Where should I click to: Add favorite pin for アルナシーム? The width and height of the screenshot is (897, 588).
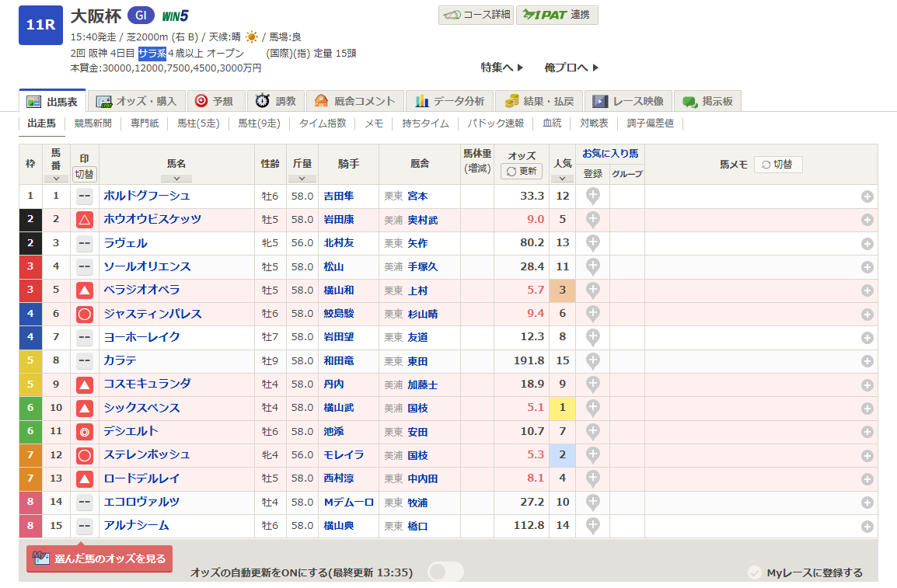click(x=592, y=526)
